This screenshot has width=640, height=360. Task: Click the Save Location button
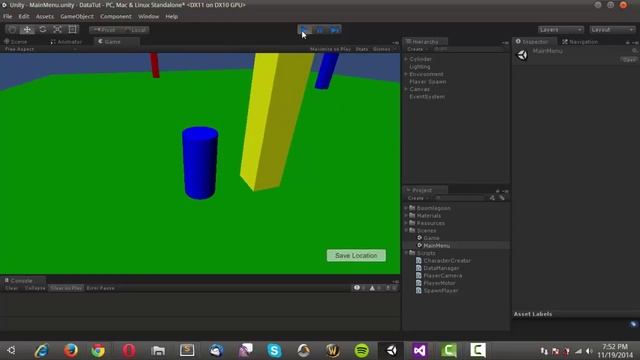click(356, 256)
